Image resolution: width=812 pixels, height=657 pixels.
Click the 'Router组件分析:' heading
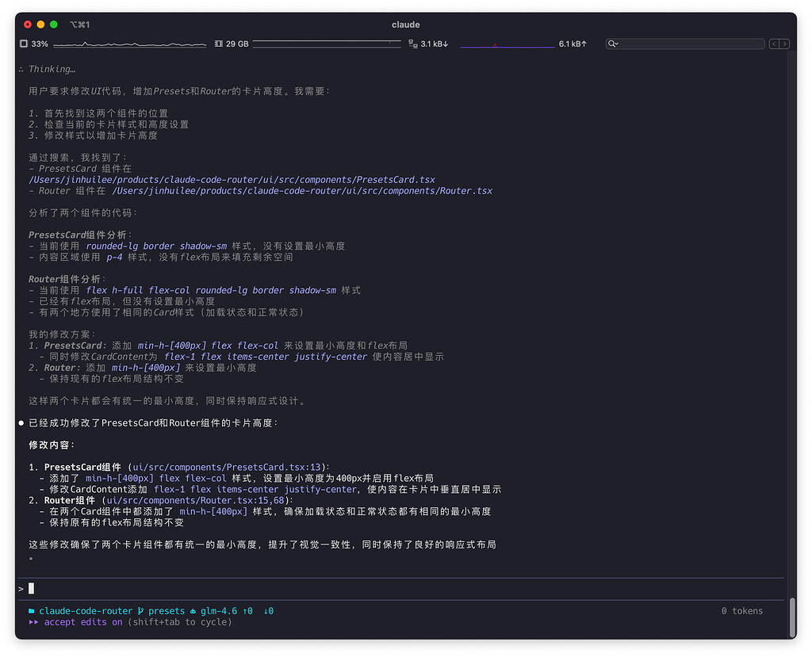coord(67,279)
